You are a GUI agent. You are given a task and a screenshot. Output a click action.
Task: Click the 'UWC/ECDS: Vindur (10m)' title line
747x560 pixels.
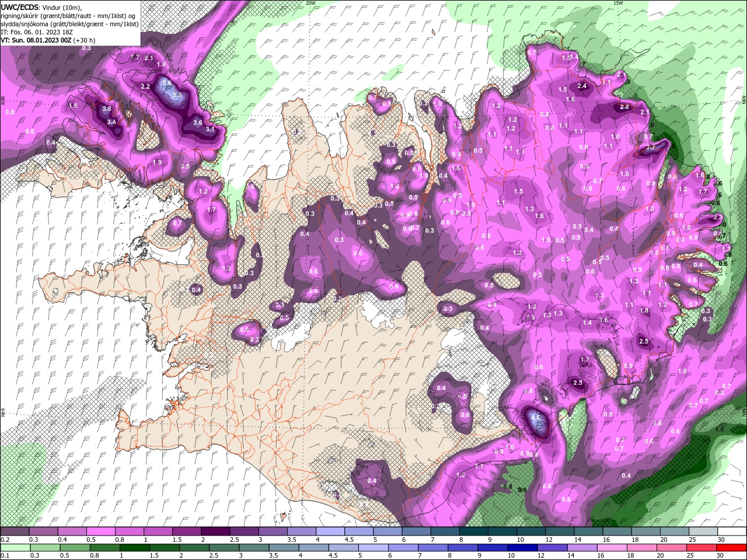[41, 7]
